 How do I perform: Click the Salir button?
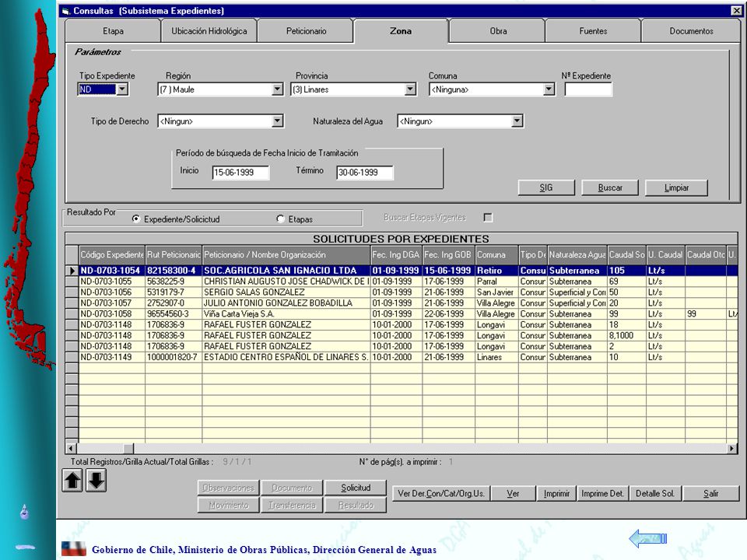click(710, 493)
